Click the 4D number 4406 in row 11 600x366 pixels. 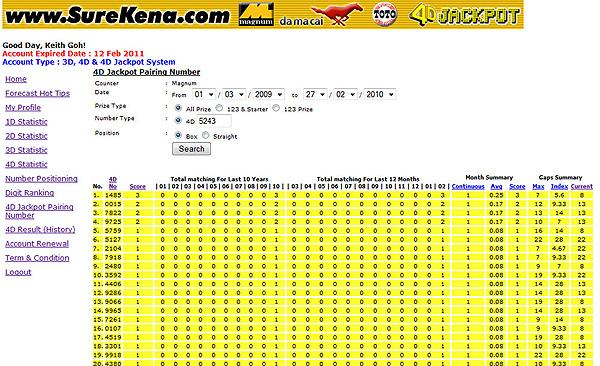coord(113,284)
